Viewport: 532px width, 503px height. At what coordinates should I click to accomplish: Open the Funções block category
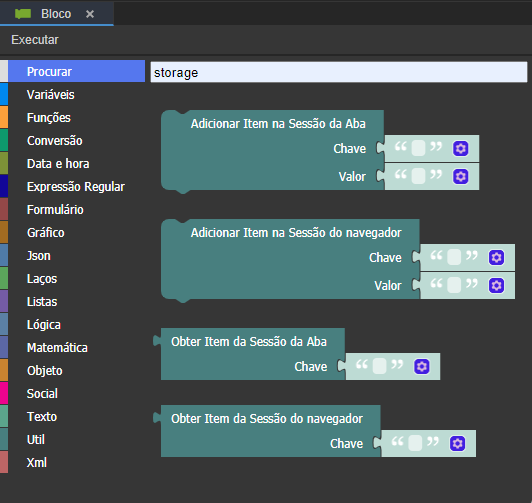pos(49,118)
